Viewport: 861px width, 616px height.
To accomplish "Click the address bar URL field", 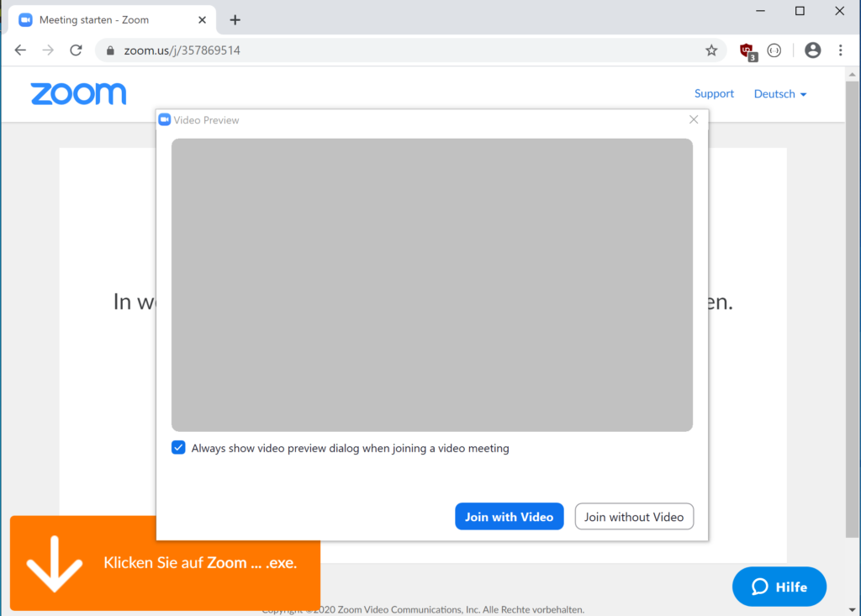I will point(410,50).
